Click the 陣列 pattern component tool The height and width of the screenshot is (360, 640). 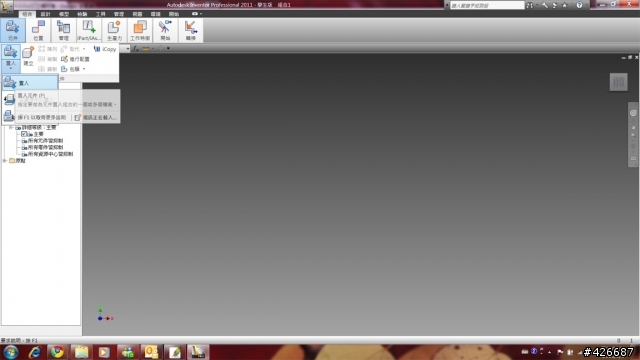tap(48, 49)
